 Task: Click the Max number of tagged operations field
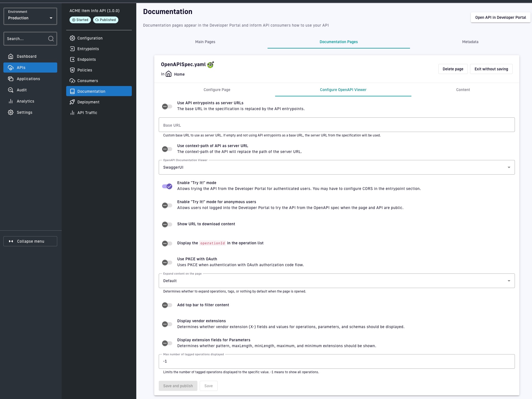[337, 361]
